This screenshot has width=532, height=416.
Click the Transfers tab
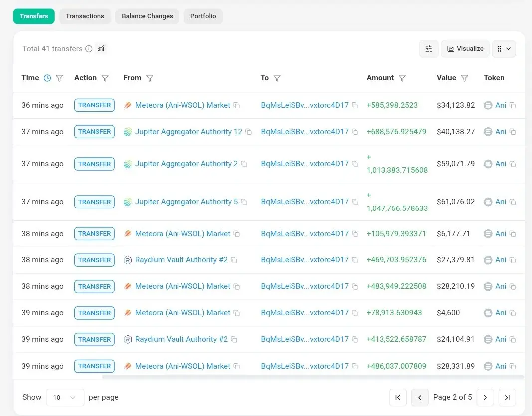tap(34, 16)
